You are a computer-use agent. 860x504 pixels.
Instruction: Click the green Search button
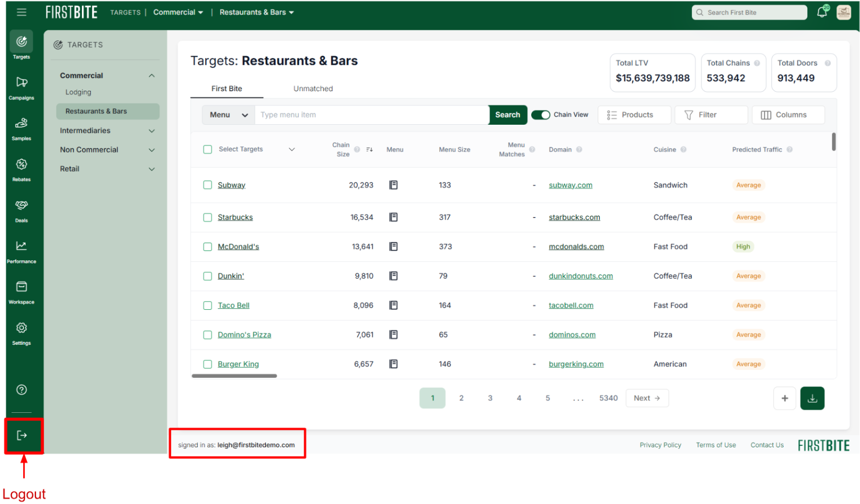(x=508, y=115)
